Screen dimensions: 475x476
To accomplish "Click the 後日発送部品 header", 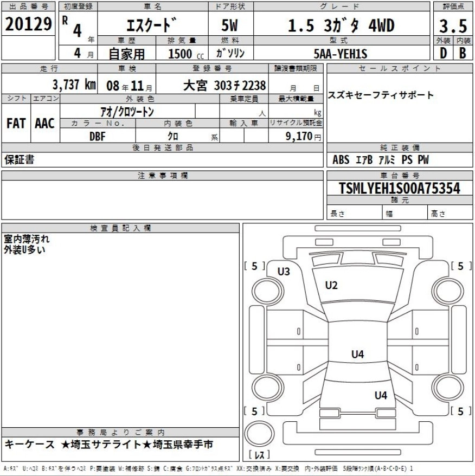I will click(163, 147).
